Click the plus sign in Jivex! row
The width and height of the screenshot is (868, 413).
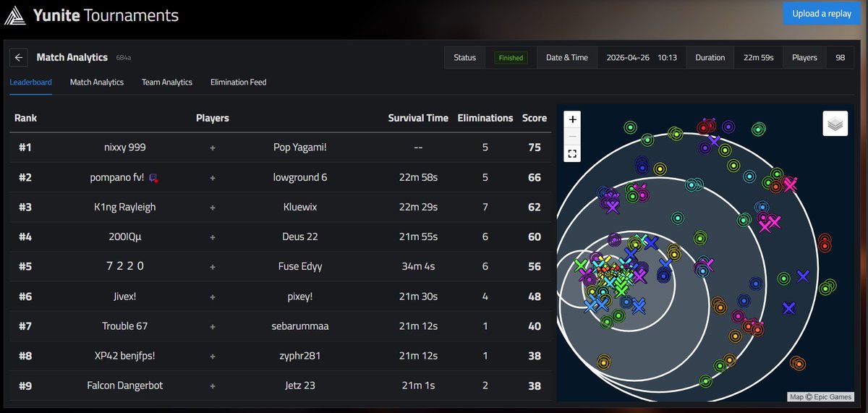pyautogui.click(x=212, y=297)
